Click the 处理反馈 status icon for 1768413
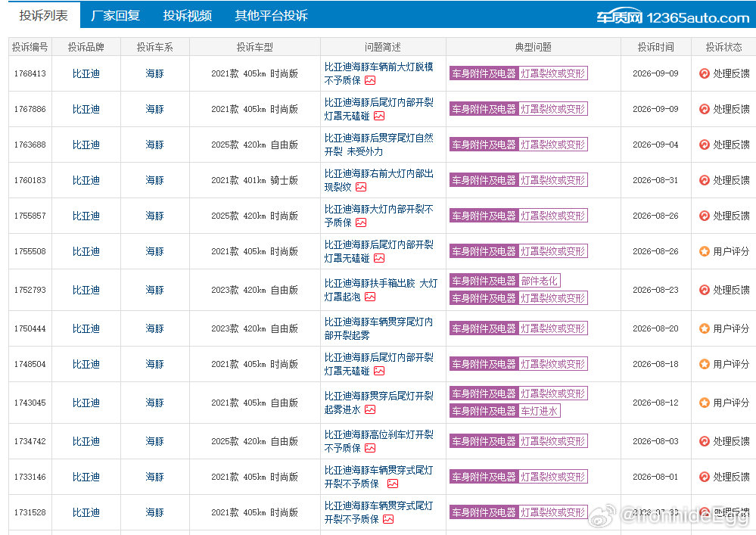The image size is (756, 535). click(705, 73)
